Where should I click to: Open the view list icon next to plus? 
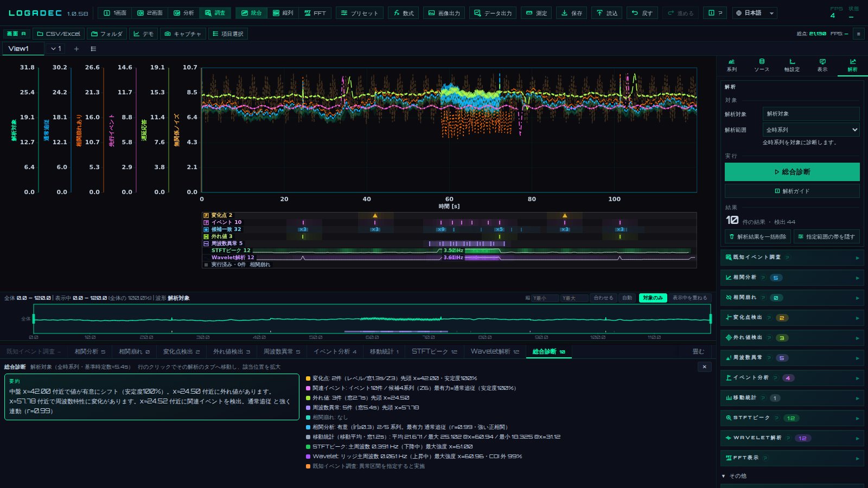pos(93,49)
